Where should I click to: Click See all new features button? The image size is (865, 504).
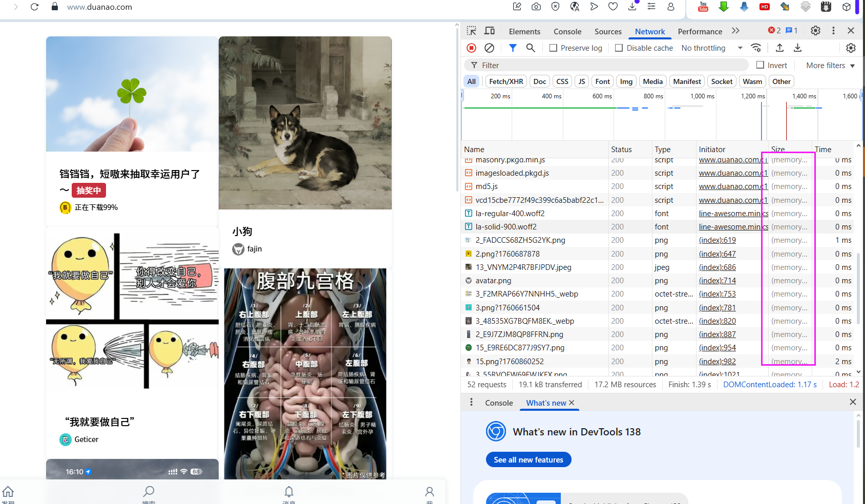tap(528, 459)
